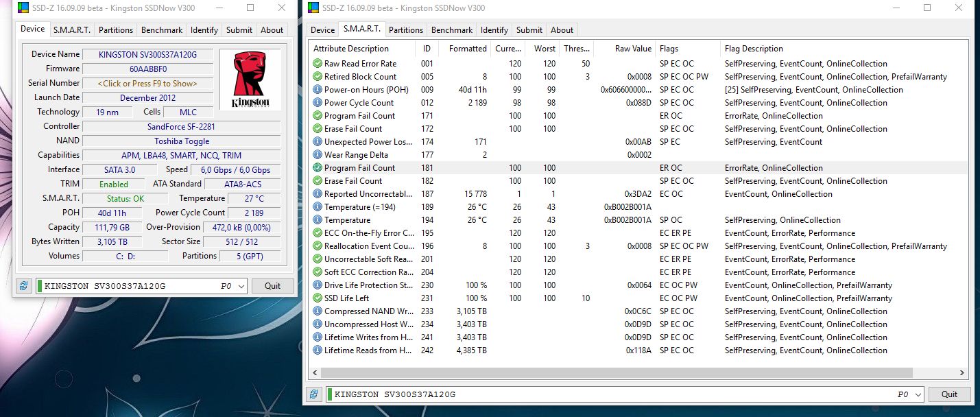Open the Submit tab in the left window

coord(239,30)
